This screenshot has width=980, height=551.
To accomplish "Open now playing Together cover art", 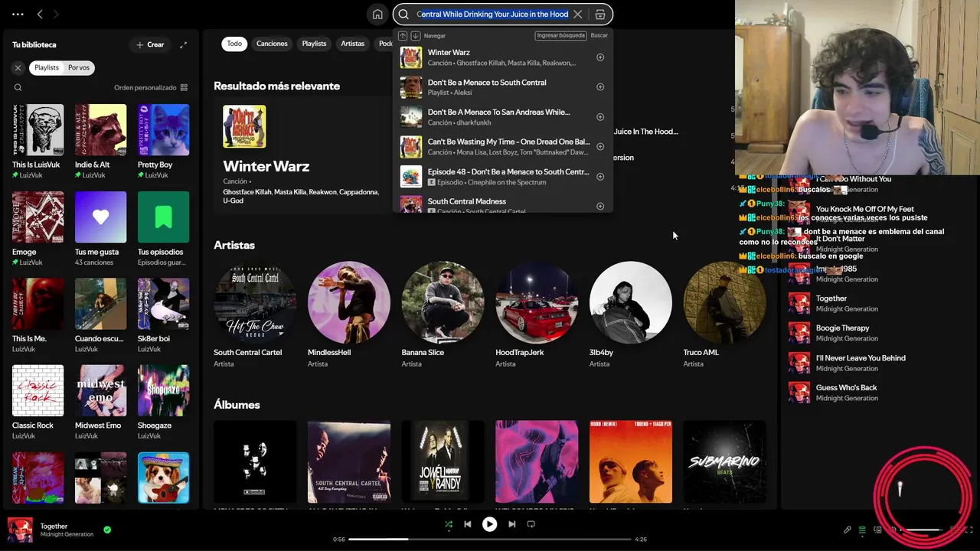I will point(20,530).
